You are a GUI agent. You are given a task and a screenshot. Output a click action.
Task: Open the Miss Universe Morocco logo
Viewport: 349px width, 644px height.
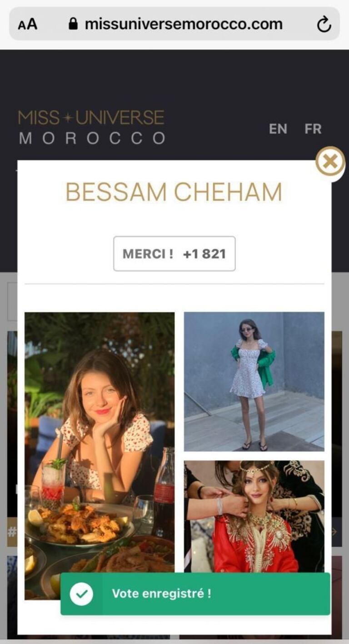point(91,127)
